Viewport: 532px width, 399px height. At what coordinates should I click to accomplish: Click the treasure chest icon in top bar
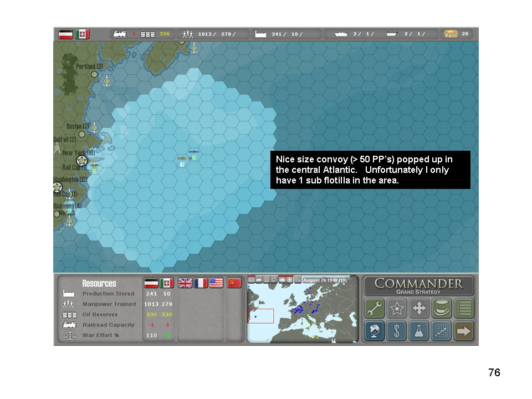coord(450,34)
